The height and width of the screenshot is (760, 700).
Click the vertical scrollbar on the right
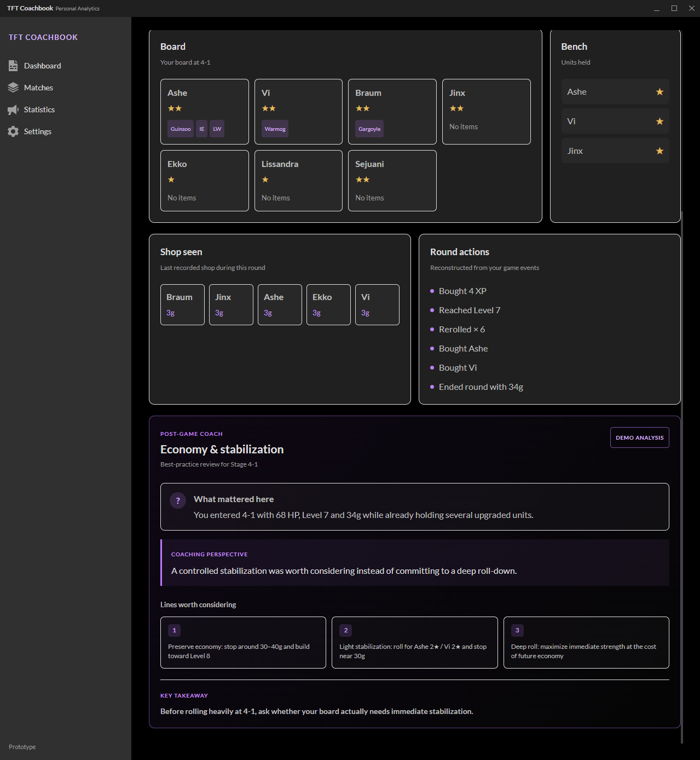click(x=682, y=476)
